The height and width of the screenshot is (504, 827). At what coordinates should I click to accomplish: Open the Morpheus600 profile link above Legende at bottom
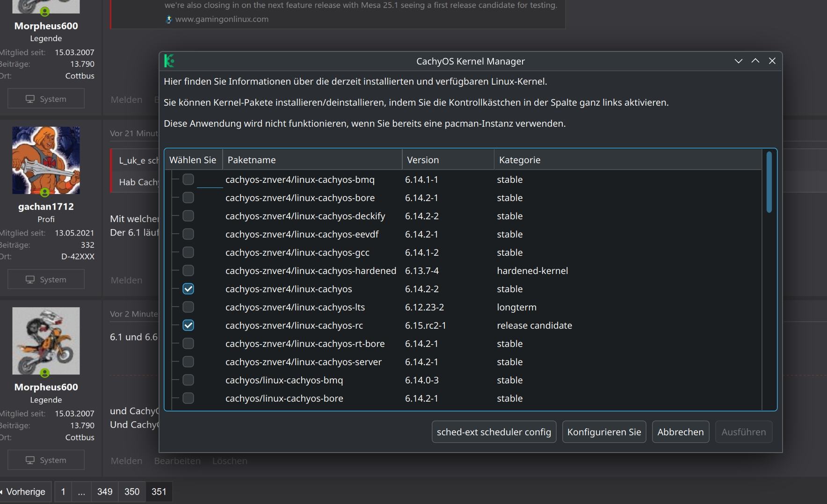(46, 387)
